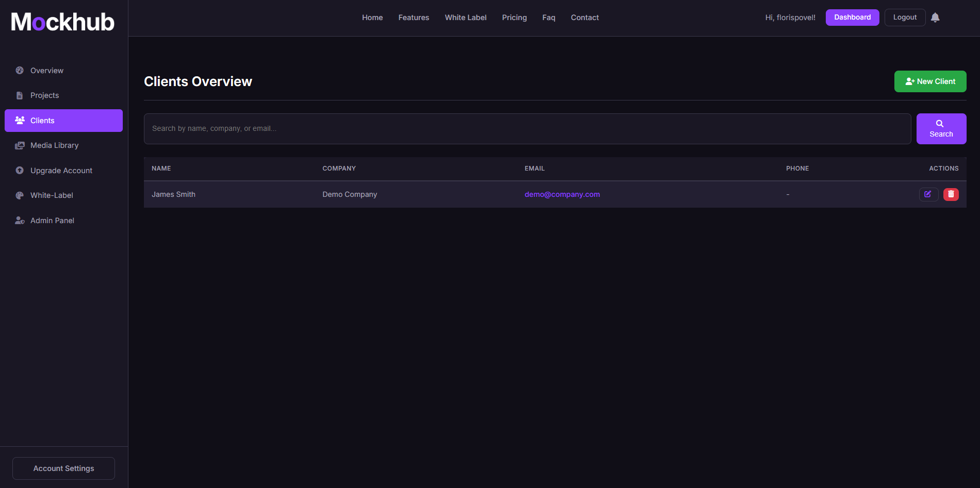Open the Clients sidebar section
This screenshot has width=980, height=488.
click(x=63, y=121)
